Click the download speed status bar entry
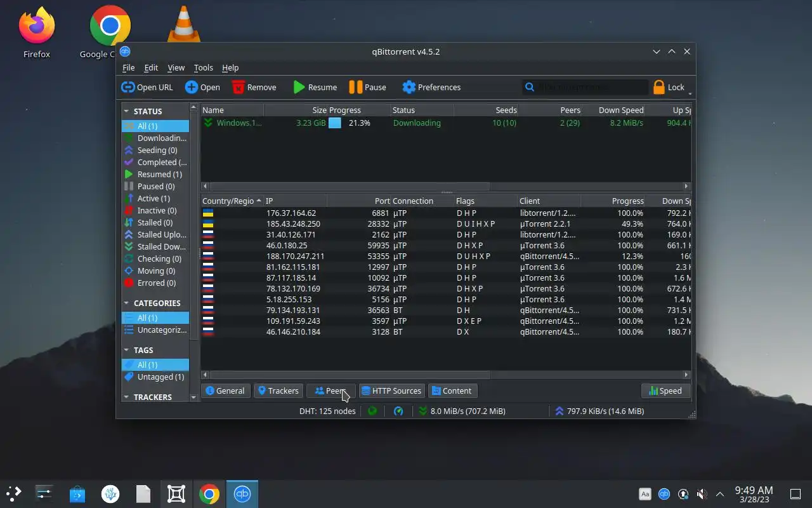Viewport: 812px width, 508px height. click(462, 411)
